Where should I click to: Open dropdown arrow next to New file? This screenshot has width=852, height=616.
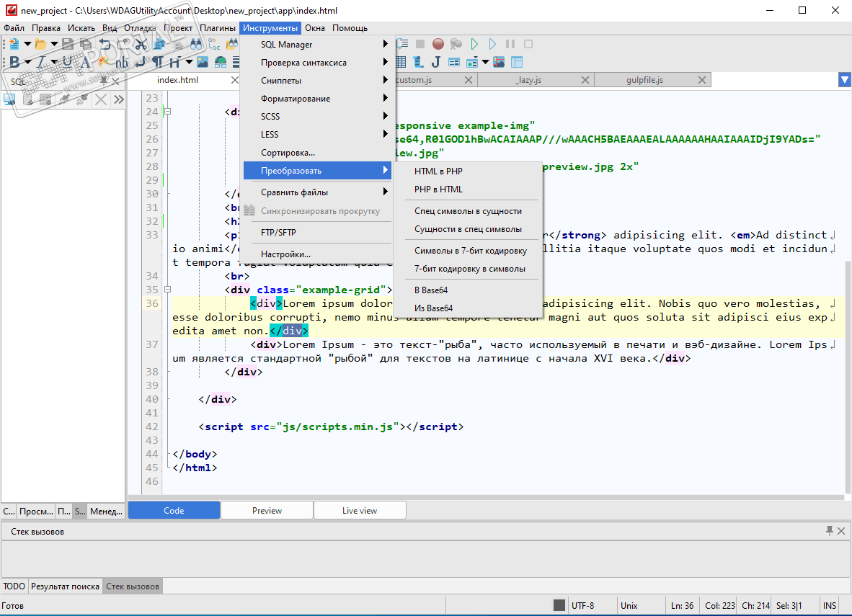pos(27,45)
